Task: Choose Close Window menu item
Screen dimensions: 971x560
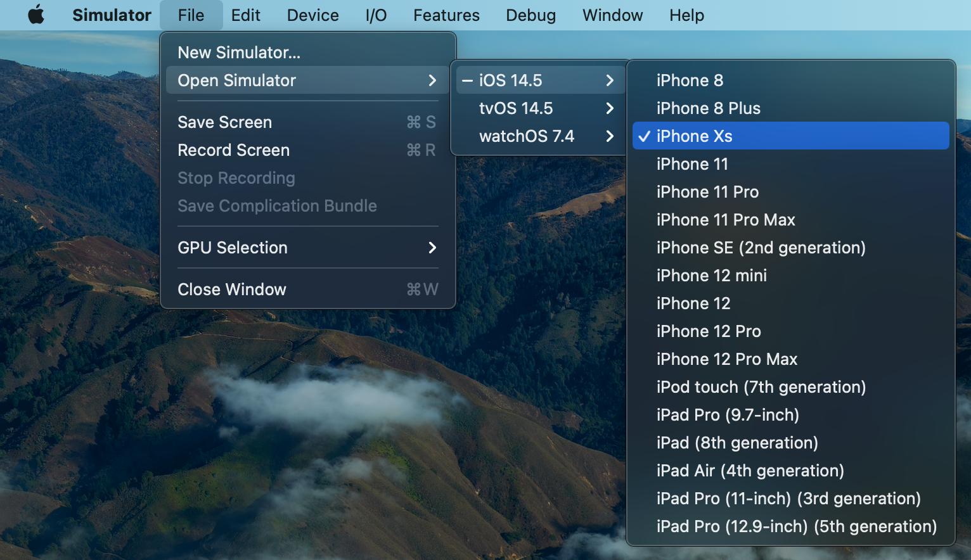Action: coord(308,290)
